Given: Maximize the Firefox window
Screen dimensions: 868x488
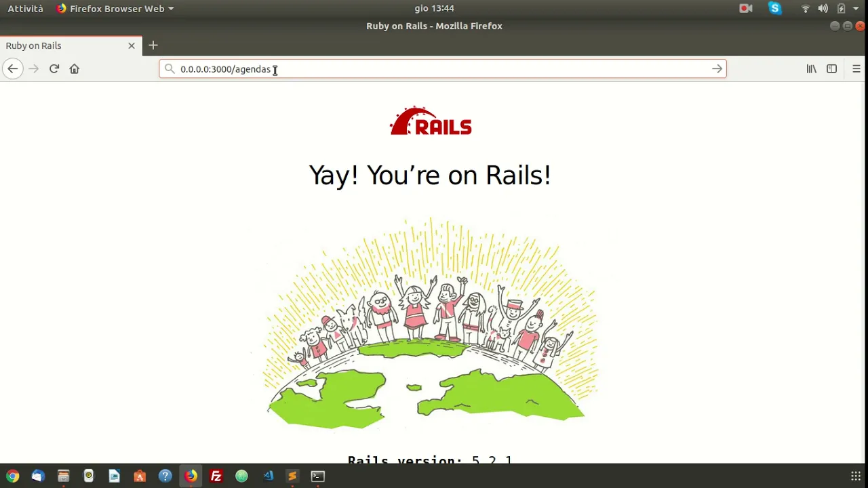Looking at the screenshot, I should (848, 26).
